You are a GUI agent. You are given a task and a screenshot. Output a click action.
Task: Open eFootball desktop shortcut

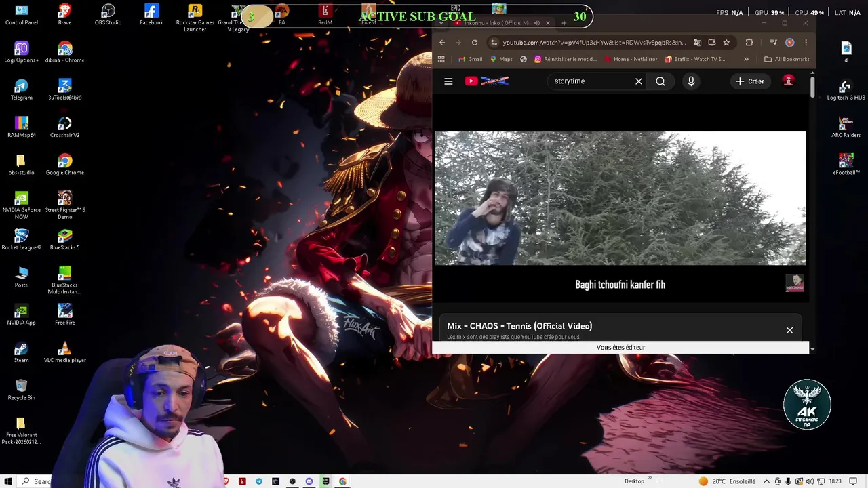[x=846, y=165]
